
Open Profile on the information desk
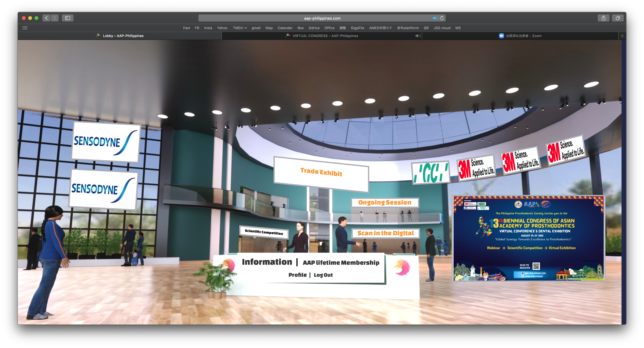click(x=297, y=275)
